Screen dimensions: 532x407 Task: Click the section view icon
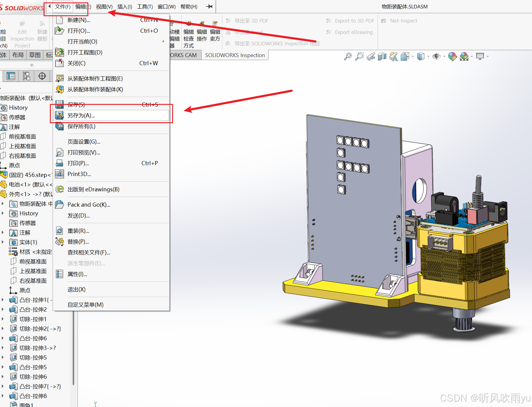click(x=382, y=56)
